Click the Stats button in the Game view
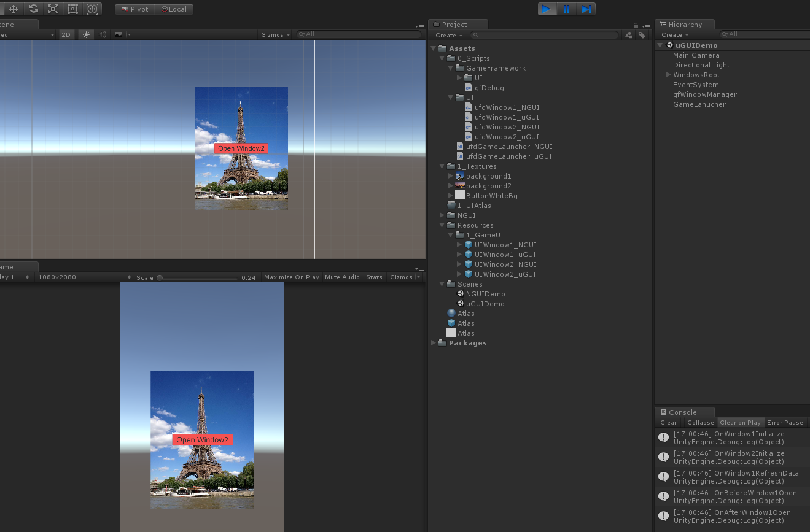The height and width of the screenshot is (532, 810). pyautogui.click(x=374, y=277)
